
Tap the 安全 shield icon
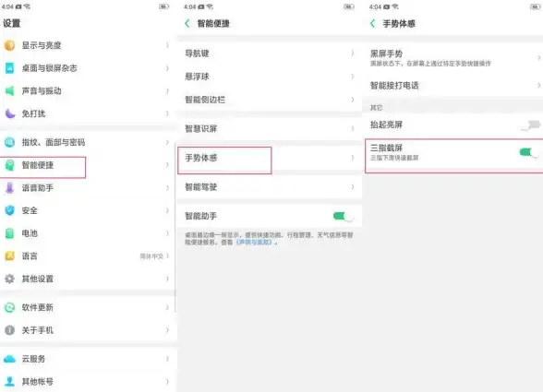(x=9, y=210)
